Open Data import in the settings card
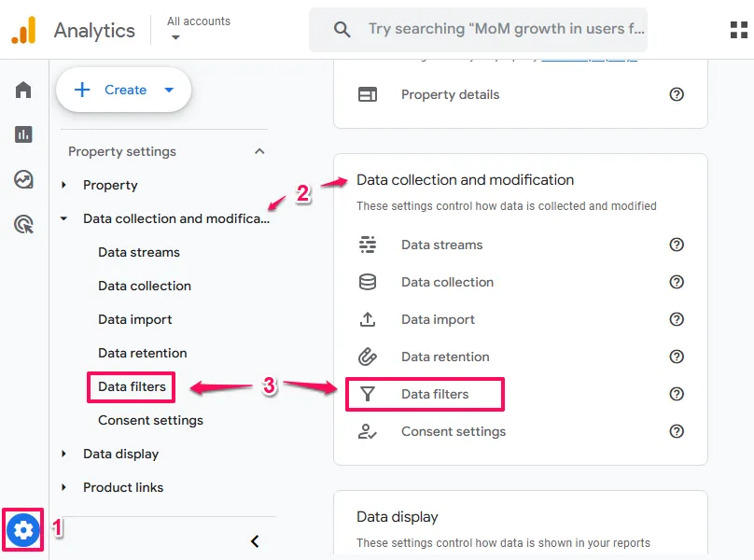 [x=438, y=319]
